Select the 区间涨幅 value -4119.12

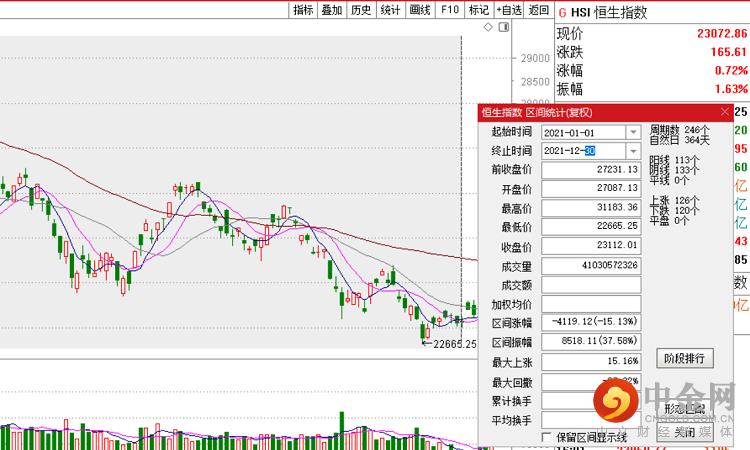(x=591, y=322)
